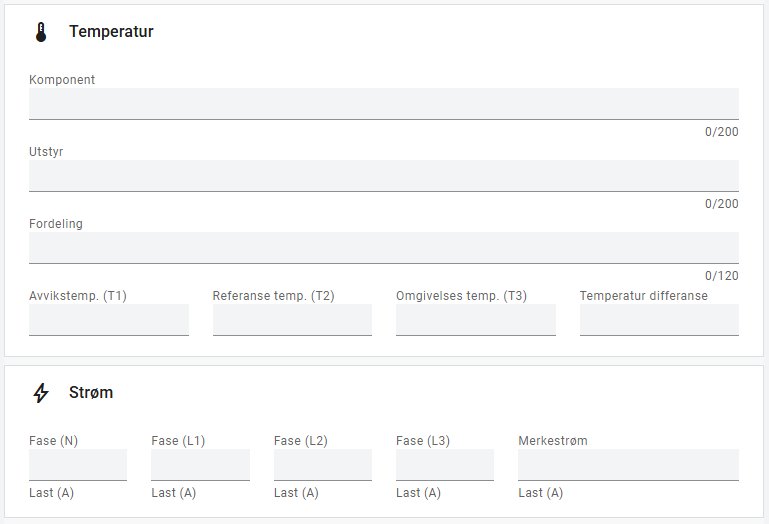
Task: Focus the Utstyr input field
Action: (x=384, y=176)
